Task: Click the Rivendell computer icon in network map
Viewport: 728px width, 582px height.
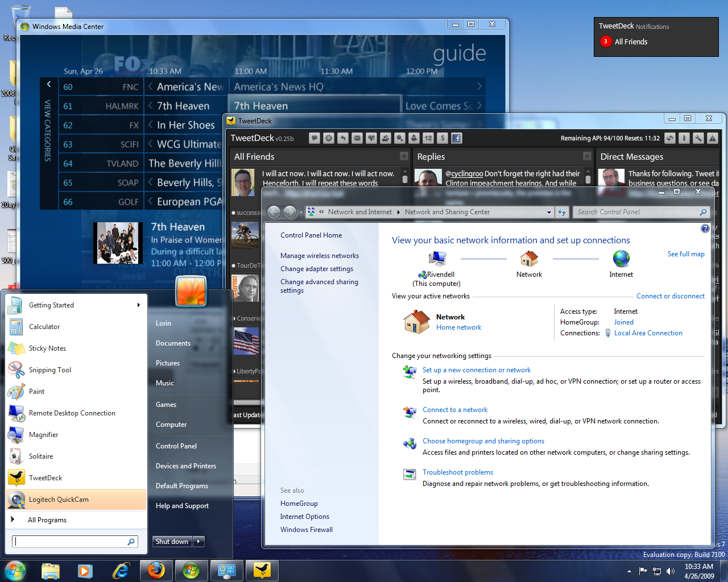Action: tap(436, 259)
